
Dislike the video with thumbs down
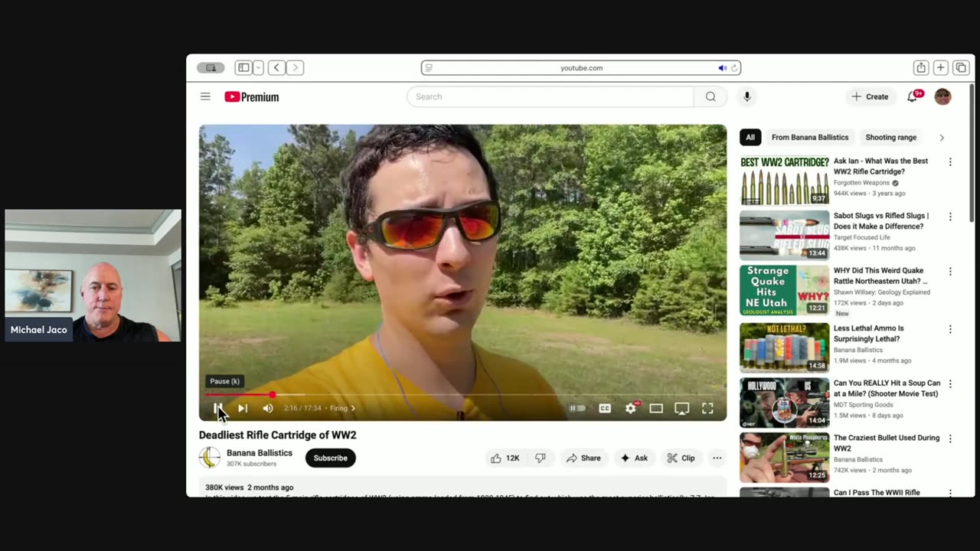(541, 458)
